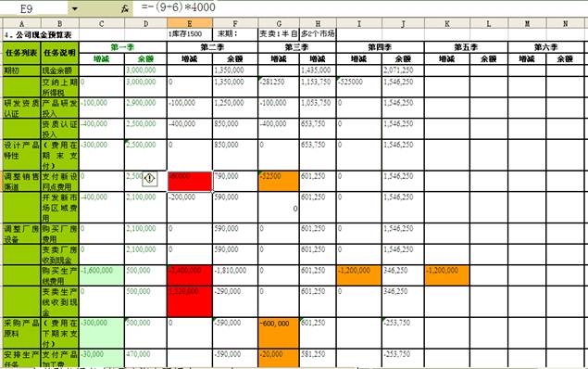Screen dimensions: 588x369
Task: Click the error warning smart tag icon
Action: (x=150, y=178)
